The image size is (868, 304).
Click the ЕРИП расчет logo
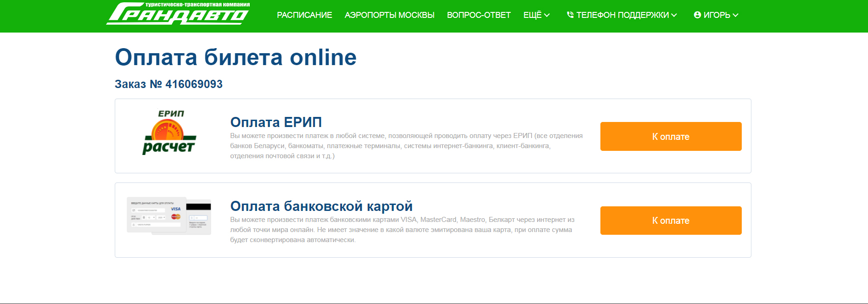tap(169, 133)
